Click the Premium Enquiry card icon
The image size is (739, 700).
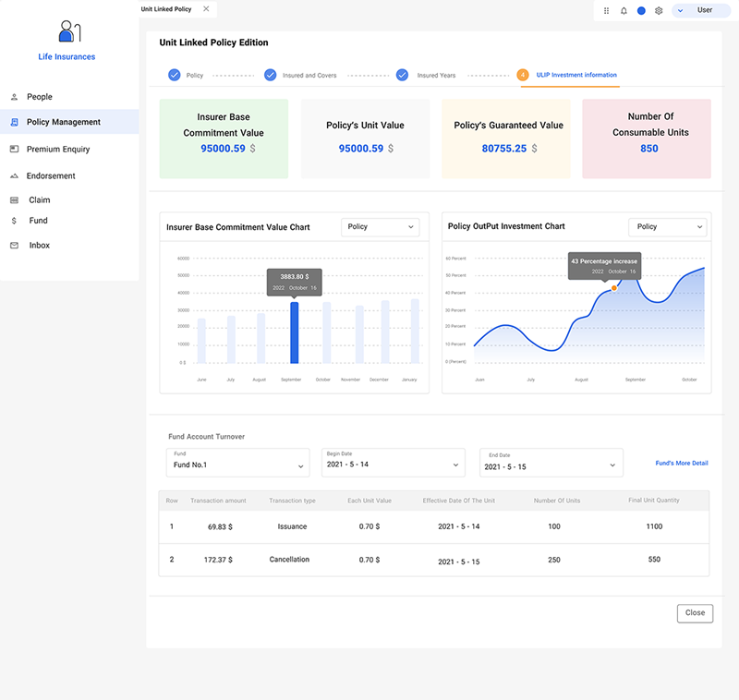tap(14, 149)
